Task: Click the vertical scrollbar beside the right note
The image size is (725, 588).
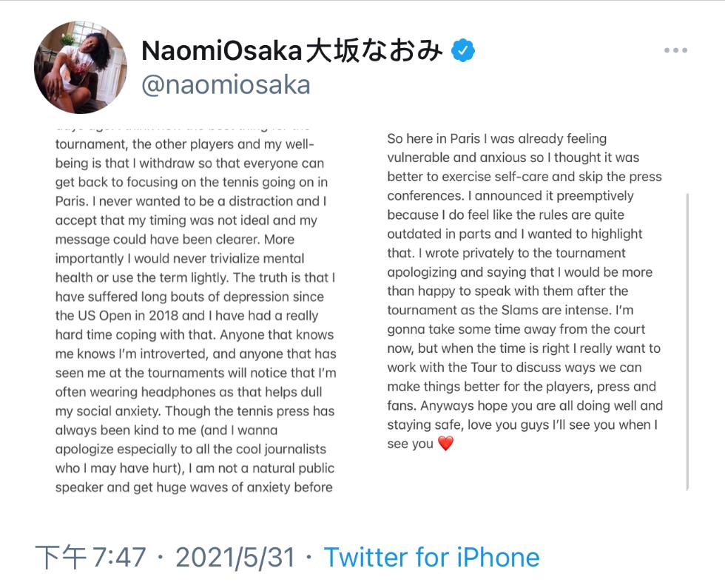Action: pyautogui.click(x=688, y=340)
